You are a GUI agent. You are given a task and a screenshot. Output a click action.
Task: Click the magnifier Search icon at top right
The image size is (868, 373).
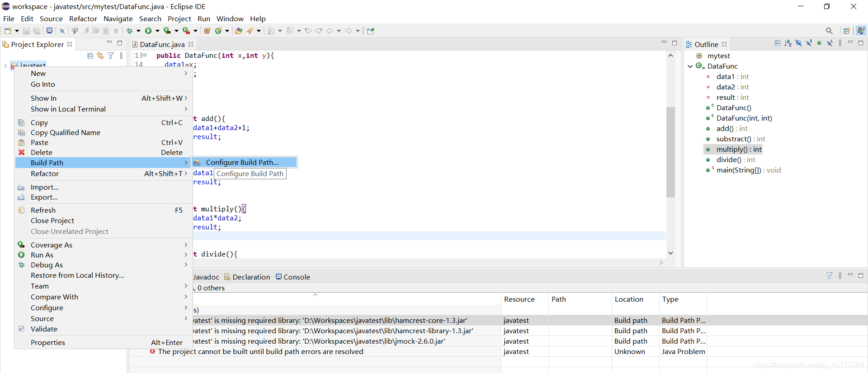[829, 31]
